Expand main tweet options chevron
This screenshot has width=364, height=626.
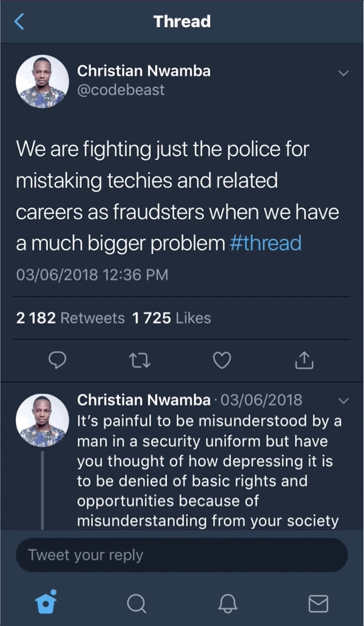tap(343, 73)
